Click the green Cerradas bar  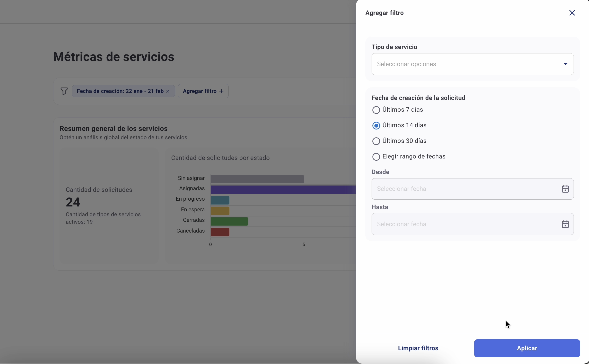pyautogui.click(x=229, y=221)
